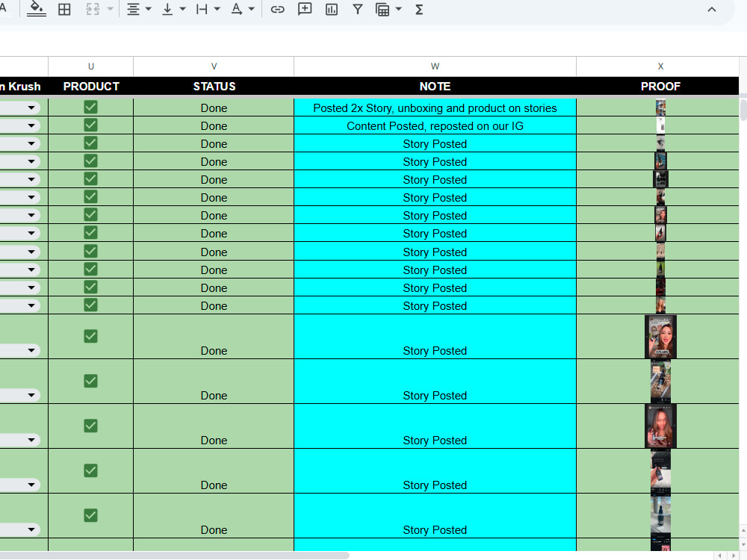Open large proof thumbnail of woman's face
This screenshot has width=747, height=560.
coord(660,337)
